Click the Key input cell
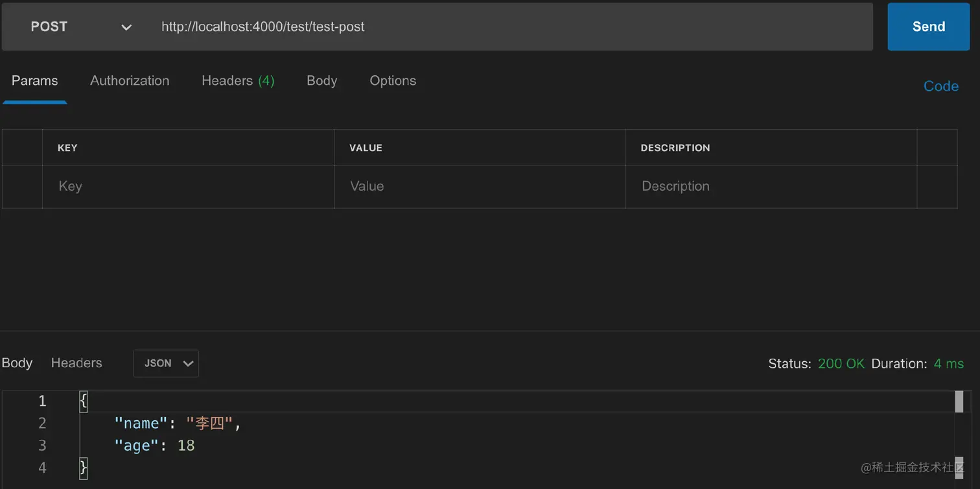The width and height of the screenshot is (980, 489). [188, 187]
